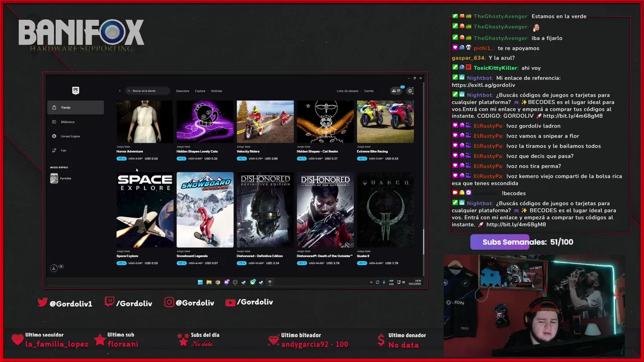
Task: Open the Horror Adventure cover image
Action: coord(145,122)
